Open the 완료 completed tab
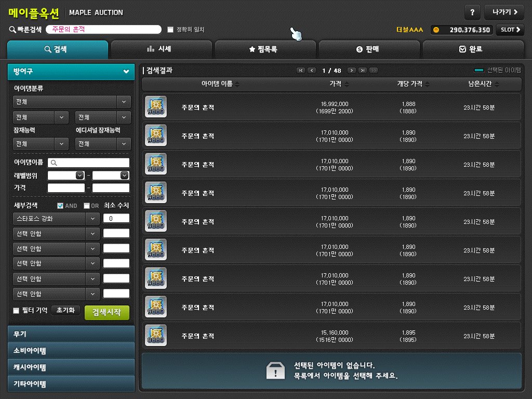The width and height of the screenshot is (532, 399). 473,49
